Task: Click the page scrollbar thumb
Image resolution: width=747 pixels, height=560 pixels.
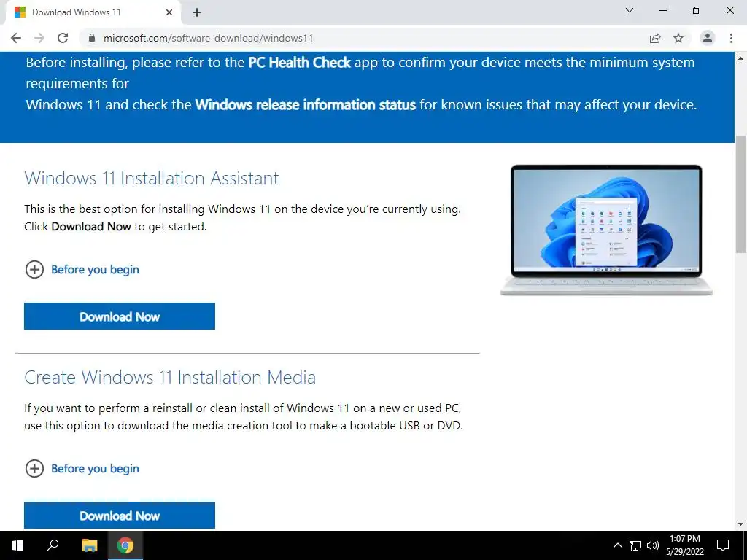Action: (741, 194)
